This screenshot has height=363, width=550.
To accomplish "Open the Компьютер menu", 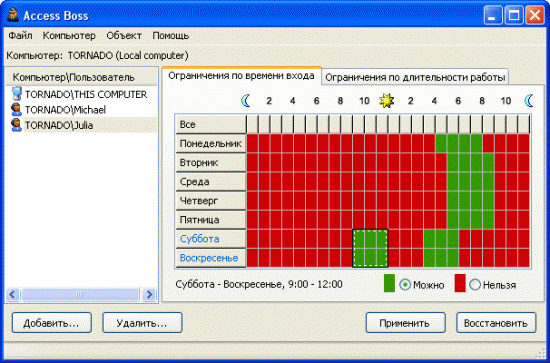I will (x=69, y=35).
